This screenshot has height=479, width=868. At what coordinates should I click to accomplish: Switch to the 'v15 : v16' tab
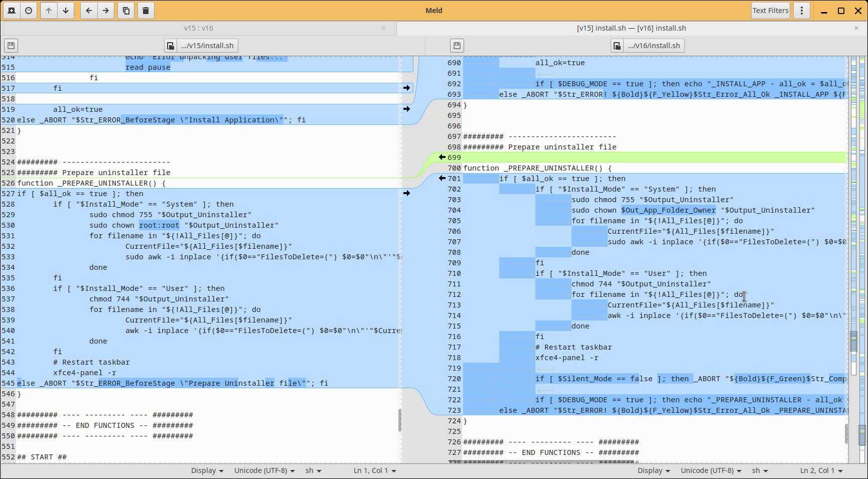coord(199,28)
